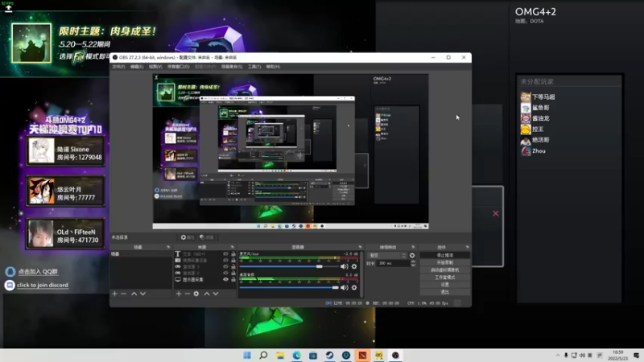Open the 编辑(E) menu in OBS

click(x=137, y=67)
